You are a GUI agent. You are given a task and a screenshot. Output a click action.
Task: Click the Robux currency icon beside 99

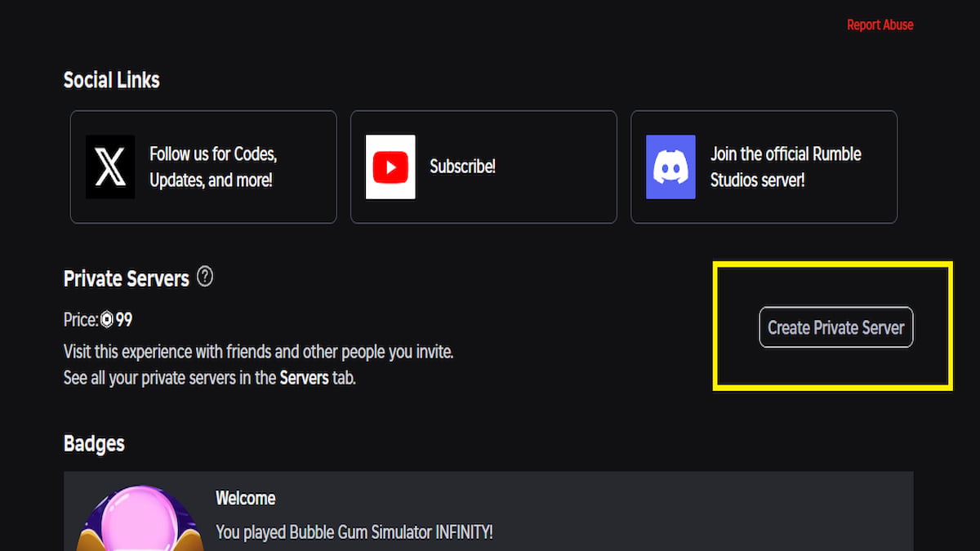(106, 319)
